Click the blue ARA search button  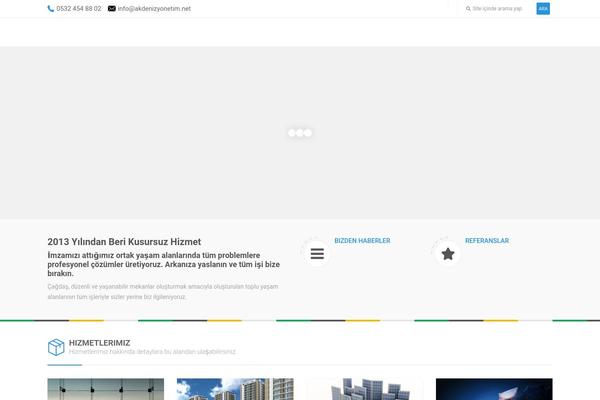[543, 8]
